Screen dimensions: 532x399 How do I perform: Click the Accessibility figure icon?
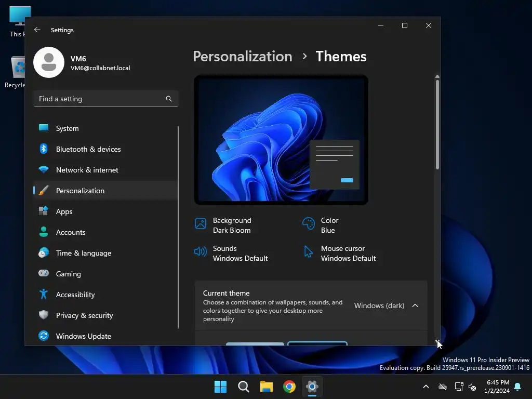coord(44,294)
